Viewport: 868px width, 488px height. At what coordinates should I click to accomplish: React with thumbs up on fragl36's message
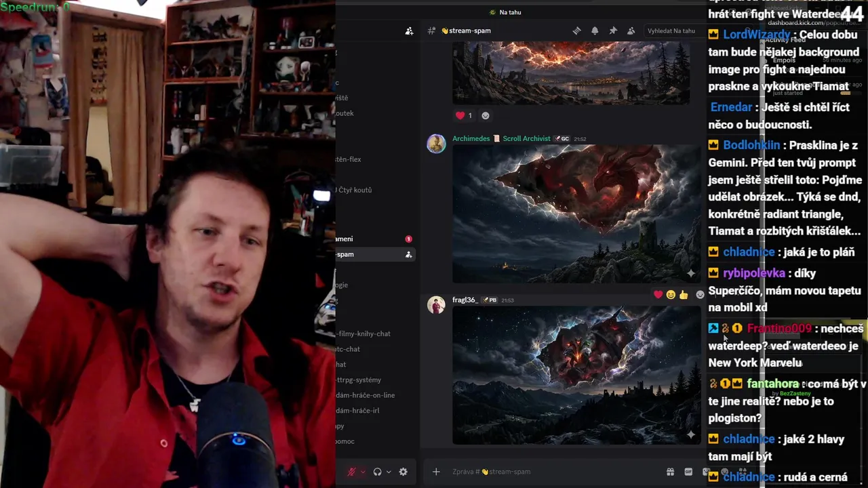click(684, 295)
